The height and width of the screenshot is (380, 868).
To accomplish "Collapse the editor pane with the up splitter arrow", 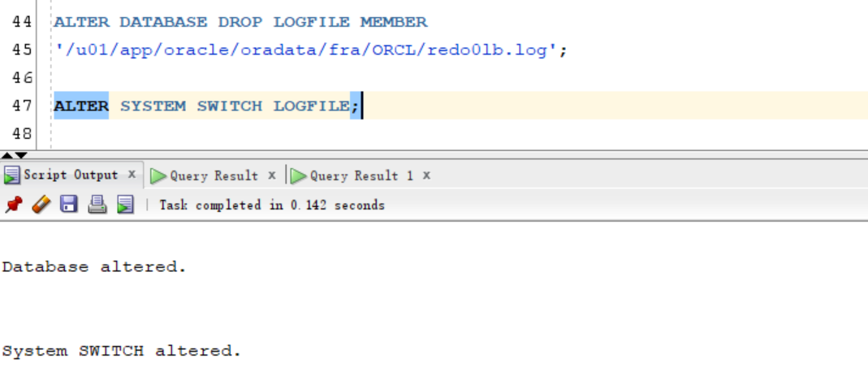I will click(x=6, y=155).
